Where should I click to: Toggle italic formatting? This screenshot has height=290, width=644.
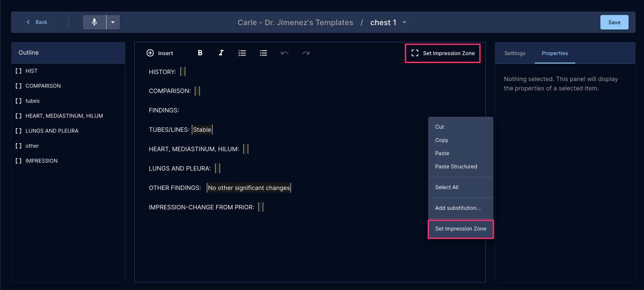tap(221, 53)
